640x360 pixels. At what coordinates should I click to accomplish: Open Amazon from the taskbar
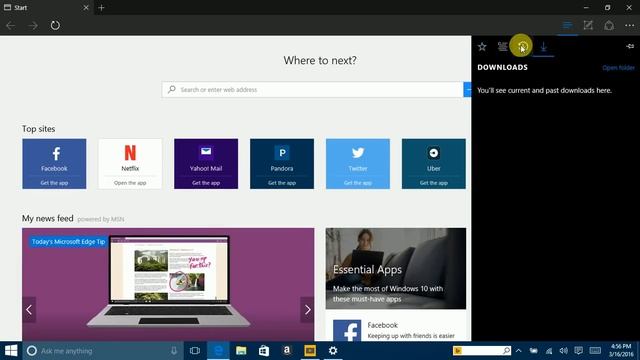click(x=287, y=351)
